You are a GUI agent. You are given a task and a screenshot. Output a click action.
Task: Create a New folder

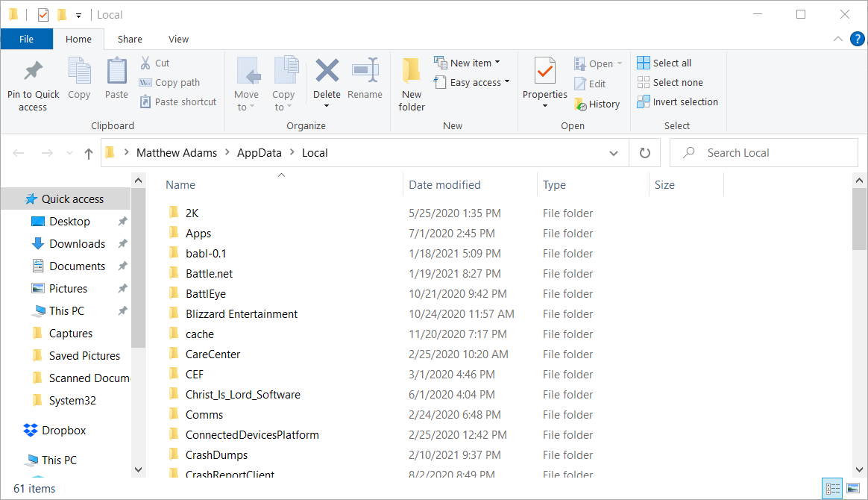click(x=412, y=84)
